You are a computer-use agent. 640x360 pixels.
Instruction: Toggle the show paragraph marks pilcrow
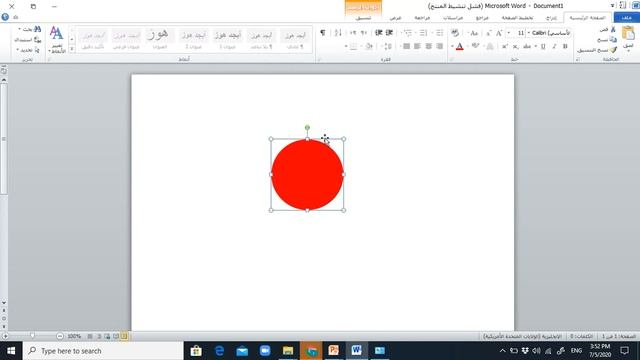point(322,33)
